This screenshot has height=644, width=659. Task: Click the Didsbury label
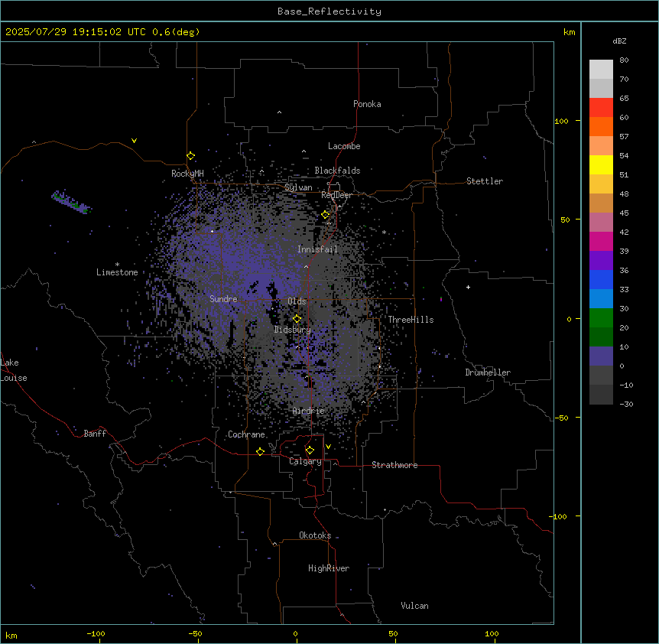(x=293, y=330)
